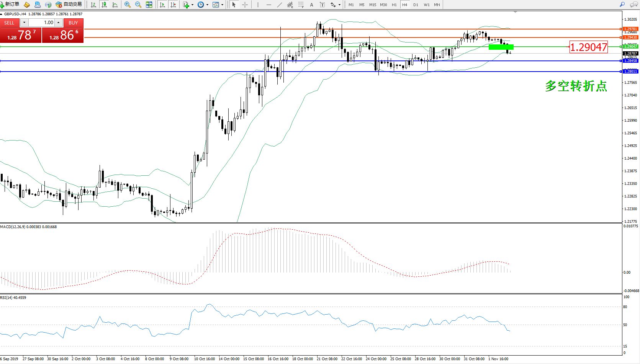Click the zoom out magnifier icon
Screen dimensions: 640x364
pyautogui.click(x=138, y=5)
